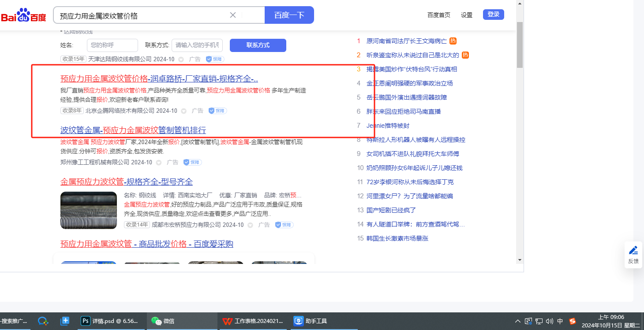Toggle the 中 input language indicator

560,321
